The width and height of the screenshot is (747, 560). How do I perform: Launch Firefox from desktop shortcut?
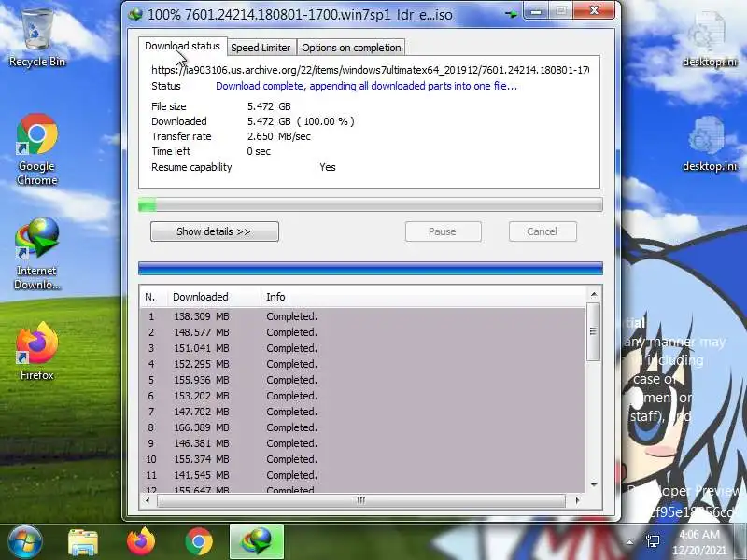pos(37,351)
